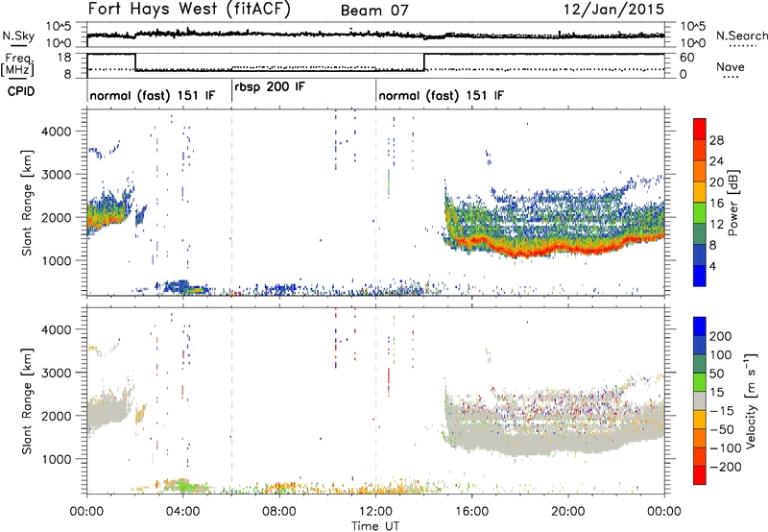This screenshot has width=768, height=532.
Task: Click the '24' label on the Power color bar
Action: tap(716, 161)
